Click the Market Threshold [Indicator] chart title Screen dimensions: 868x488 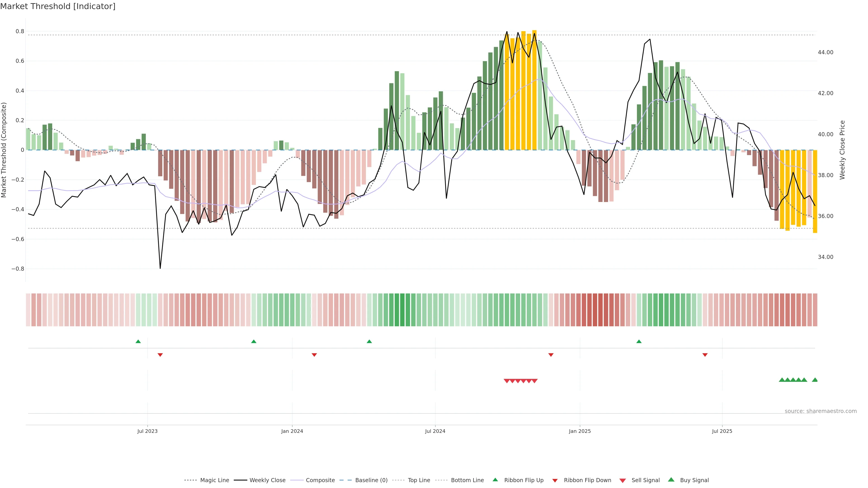[x=58, y=6]
